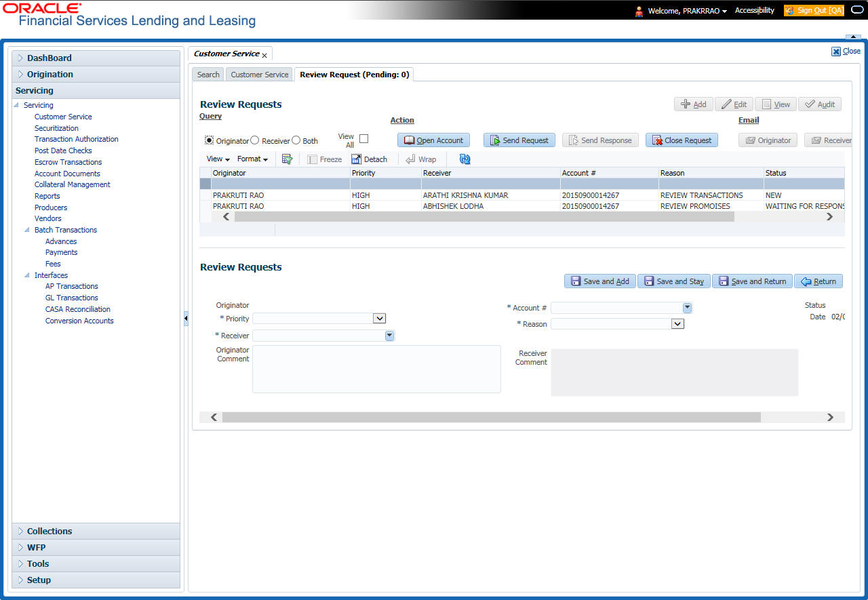The height and width of the screenshot is (600, 868).
Task: Select the Receiver radio button
Action: click(x=255, y=140)
